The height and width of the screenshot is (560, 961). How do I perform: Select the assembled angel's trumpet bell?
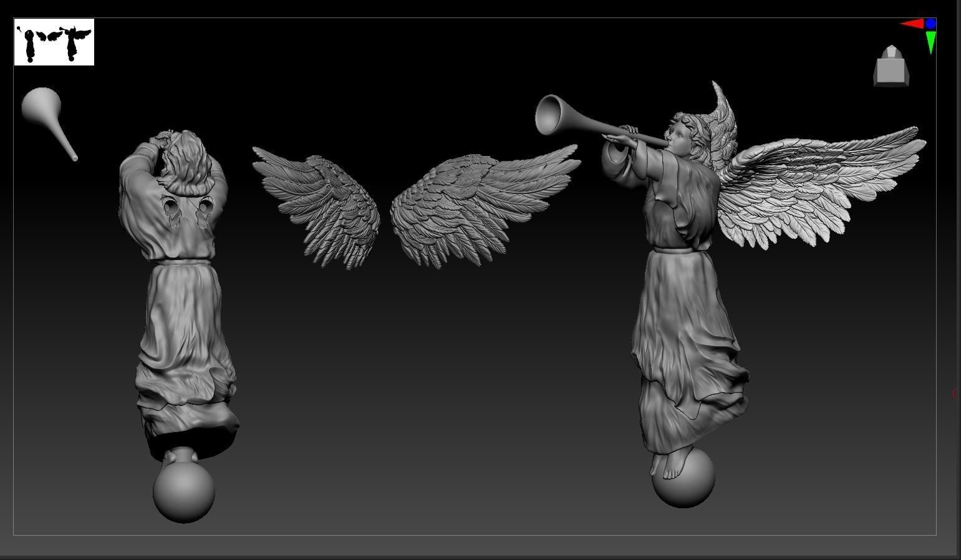pos(551,115)
